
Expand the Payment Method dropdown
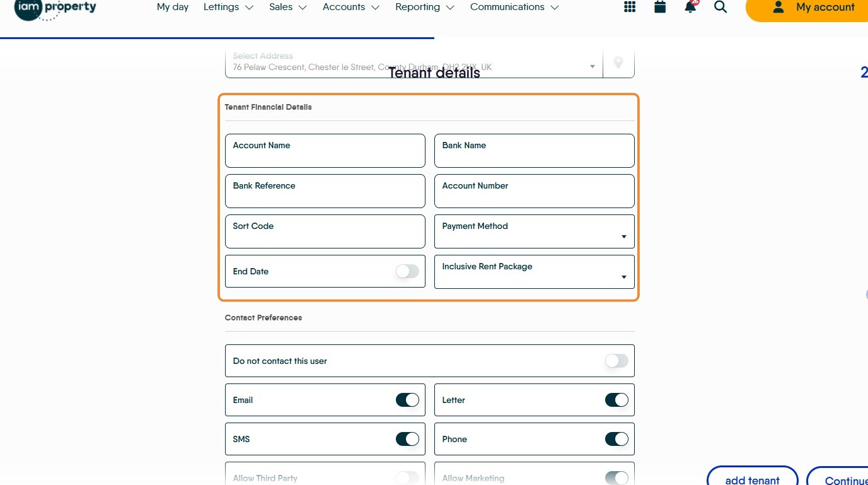coord(534,231)
